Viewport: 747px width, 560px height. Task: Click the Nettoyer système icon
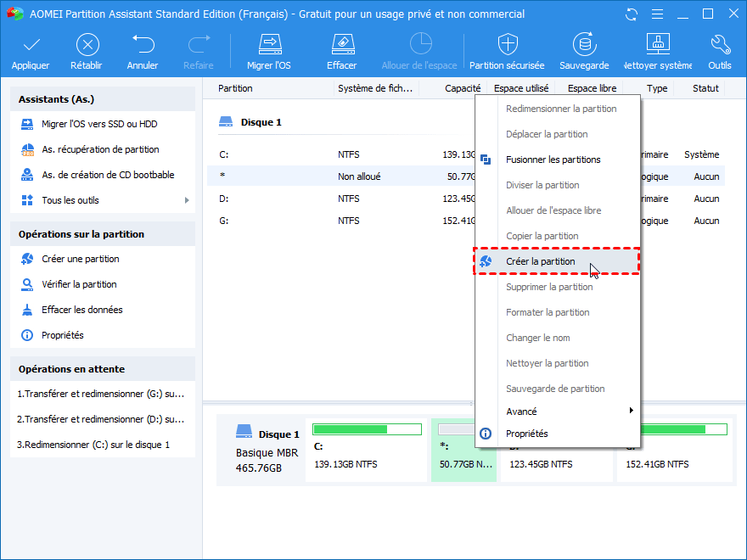click(658, 44)
